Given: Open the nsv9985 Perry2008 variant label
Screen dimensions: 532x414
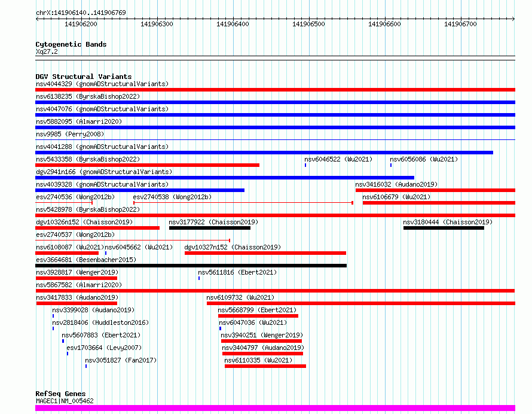Looking at the screenshot, I should tap(70, 134).
